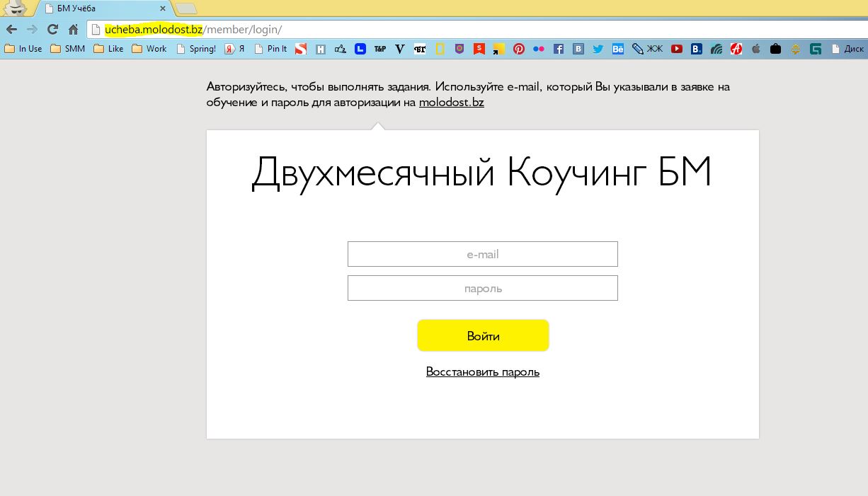Screen dimensions: 868x496
Task: Open the grey H bookmark icon
Action: pyautogui.click(x=321, y=49)
